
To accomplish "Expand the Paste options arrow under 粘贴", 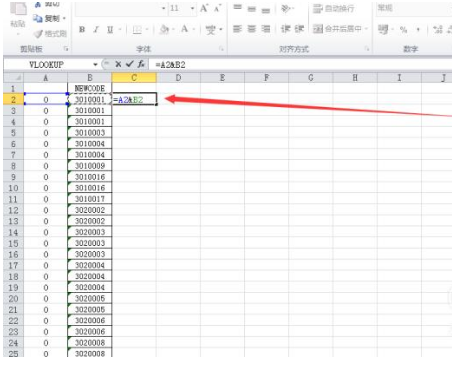I will click(x=18, y=34).
